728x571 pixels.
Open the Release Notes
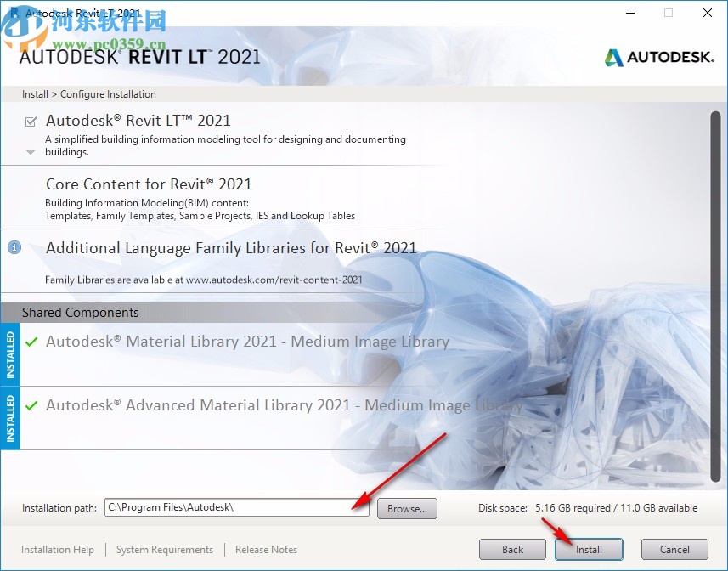pos(266,549)
